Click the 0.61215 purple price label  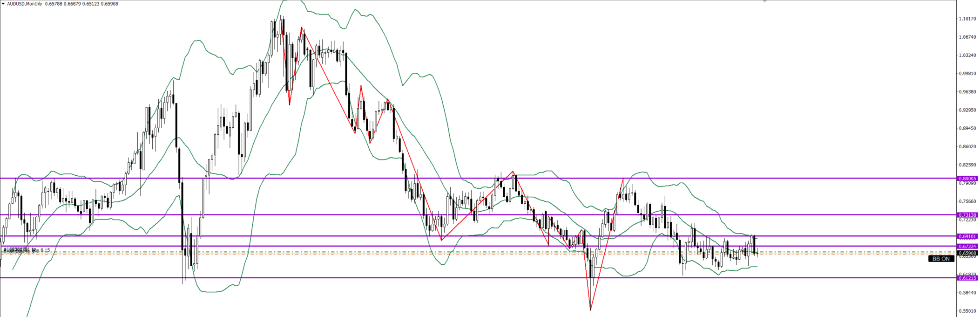coord(967,278)
